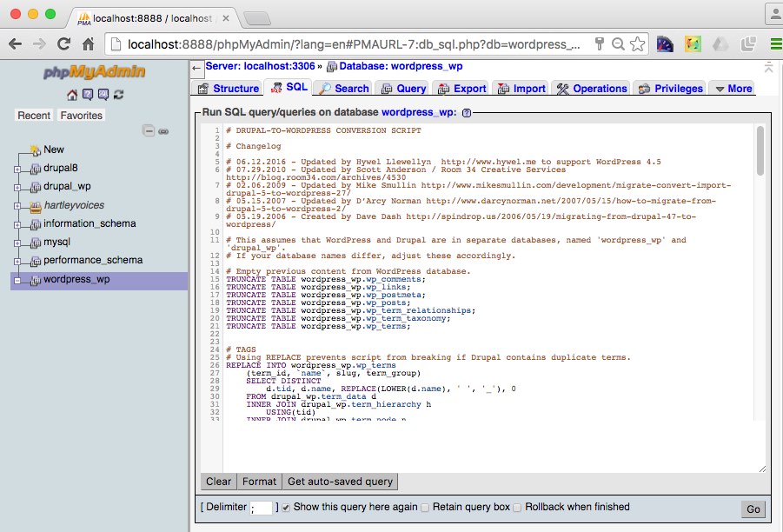Open the Privileges tab
The width and height of the screenshot is (783, 532).
(x=670, y=89)
